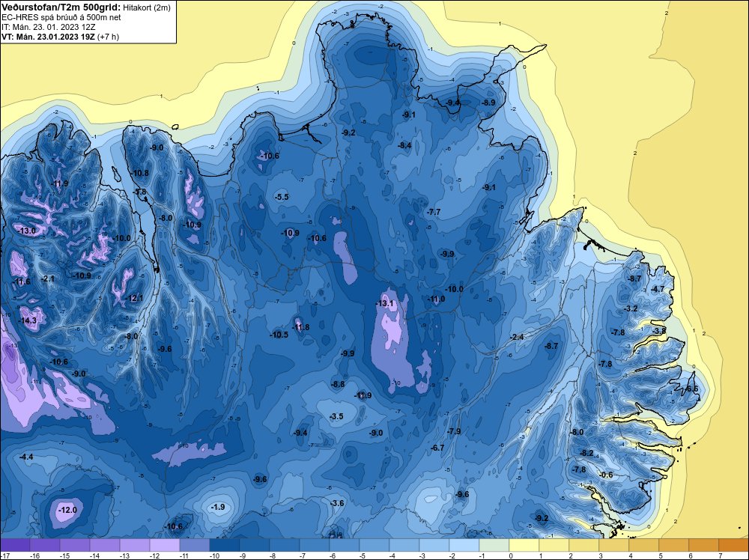The image size is (749, 560).
Task: Select the -1.9 temperature value
Action: (218, 507)
